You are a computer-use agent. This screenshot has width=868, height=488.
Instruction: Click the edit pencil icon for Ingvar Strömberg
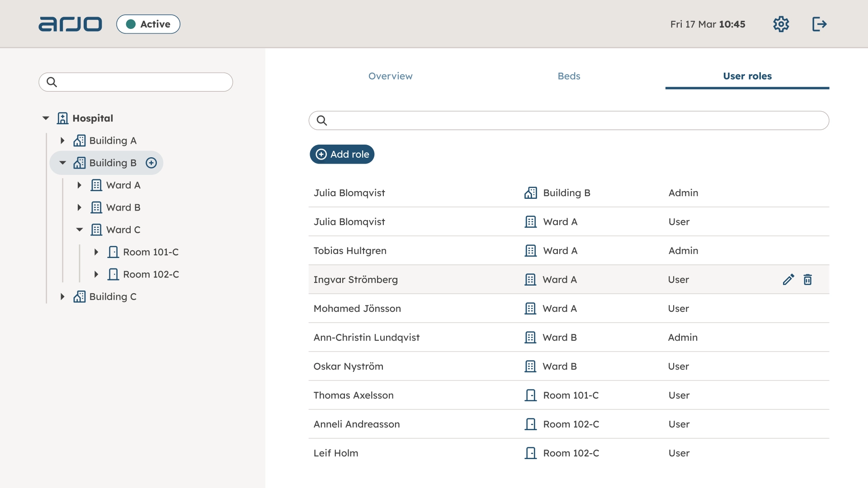(x=788, y=279)
